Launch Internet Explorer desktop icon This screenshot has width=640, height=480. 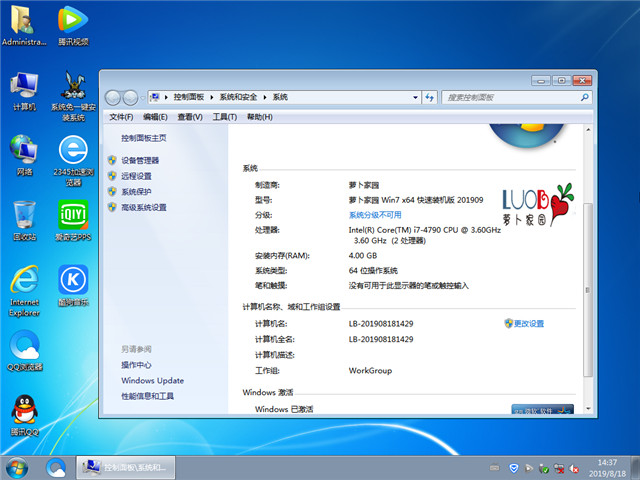(x=24, y=291)
